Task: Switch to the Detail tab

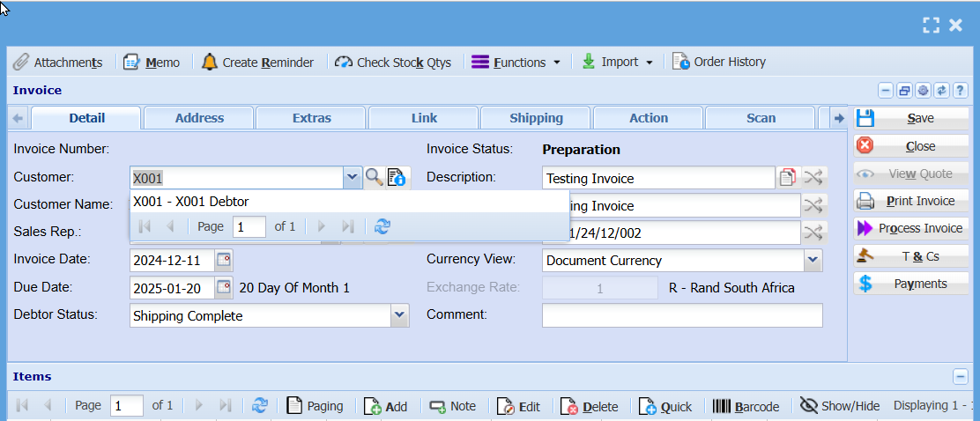Action: point(87,118)
